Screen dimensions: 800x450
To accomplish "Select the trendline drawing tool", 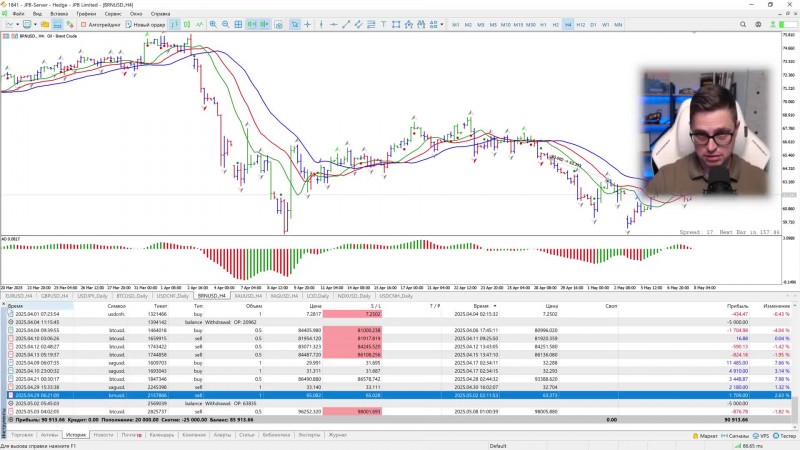I will (346, 24).
